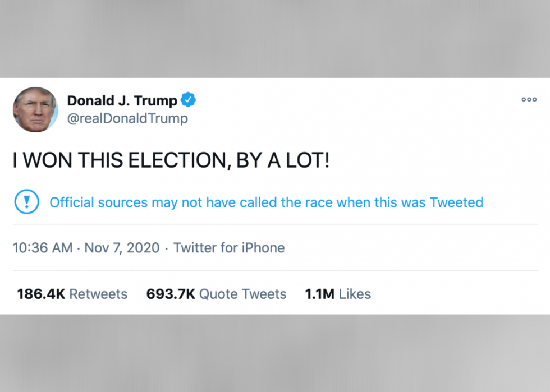
Task: Click the 10:36 AM timestamp
Action: [x=43, y=248]
